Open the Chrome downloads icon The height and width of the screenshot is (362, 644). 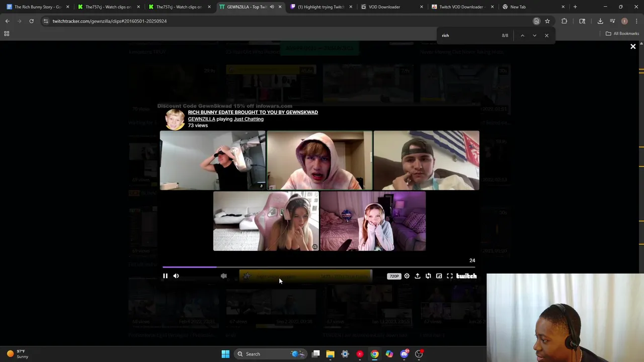(600, 21)
